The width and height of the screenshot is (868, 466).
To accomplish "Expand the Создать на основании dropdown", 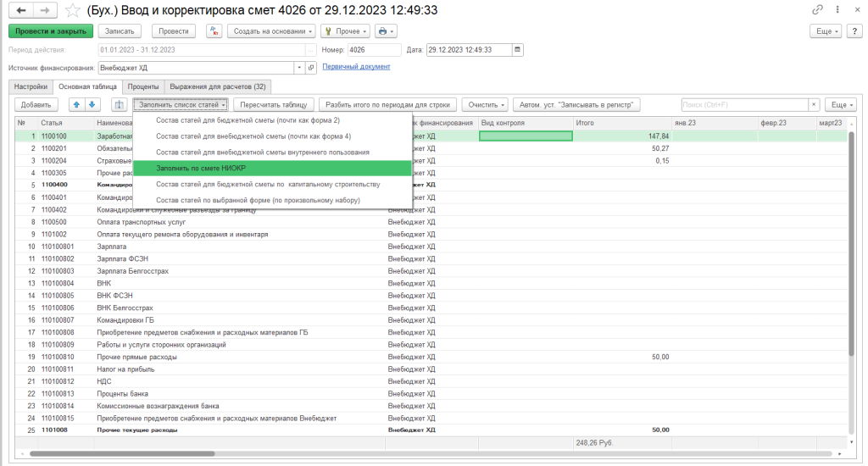I will tap(271, 31).
